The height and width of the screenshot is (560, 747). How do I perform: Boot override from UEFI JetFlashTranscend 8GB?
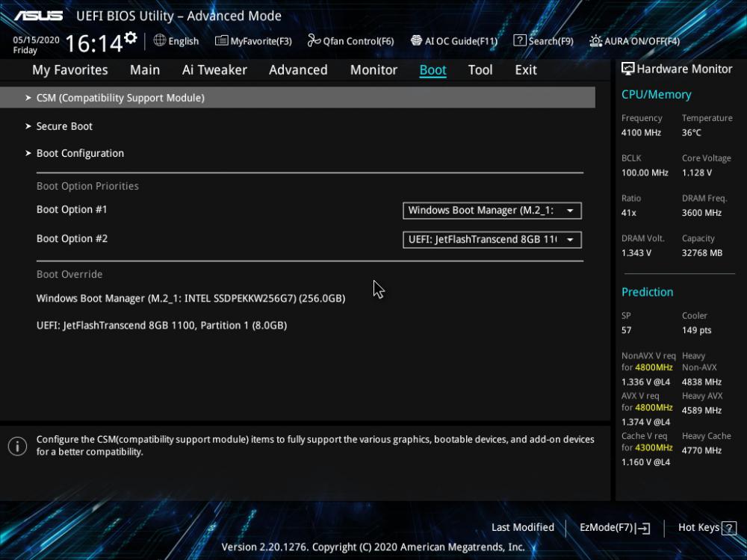tap(161, 326)
